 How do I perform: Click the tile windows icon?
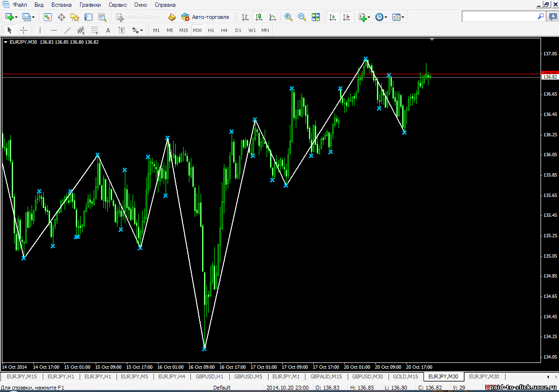click(316, 17)
